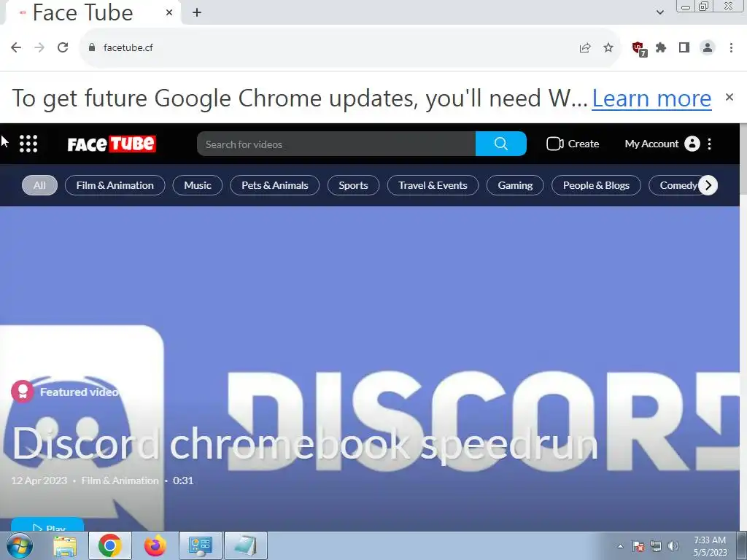Click the network tray icon
This screenshot has height=560, width=747.
coord(656,546)
